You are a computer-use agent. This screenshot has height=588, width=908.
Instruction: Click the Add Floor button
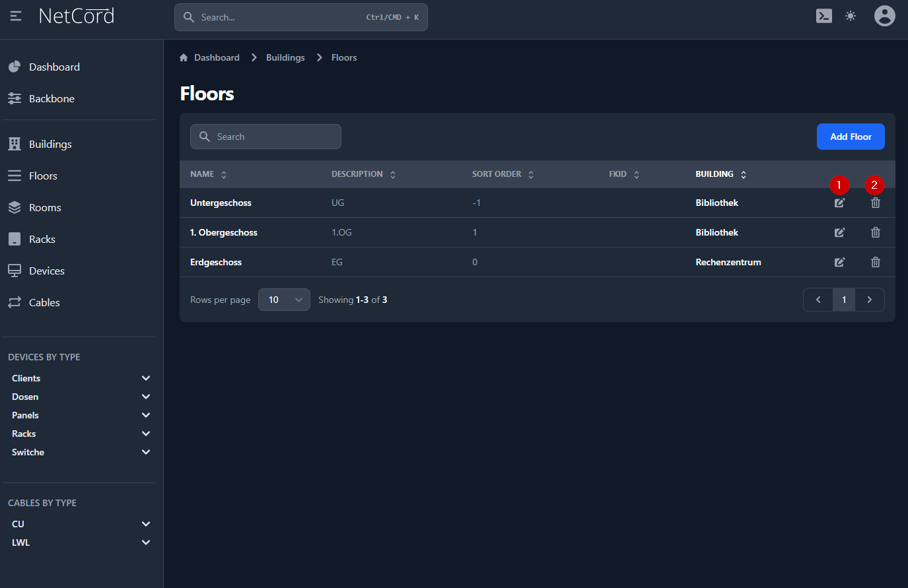850,137
